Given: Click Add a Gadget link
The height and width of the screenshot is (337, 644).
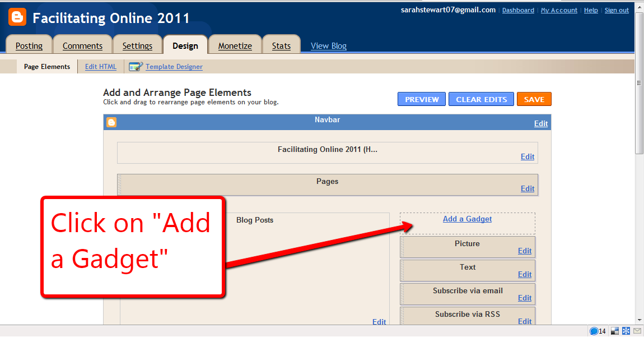Looking at the screenshot, I should pos(468,219).
